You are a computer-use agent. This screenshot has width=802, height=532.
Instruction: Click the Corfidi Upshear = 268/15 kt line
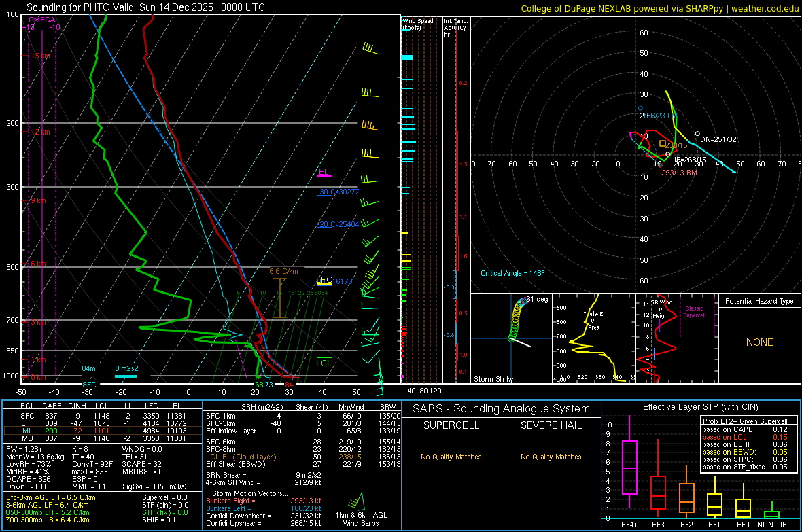[x=264, y=523]
